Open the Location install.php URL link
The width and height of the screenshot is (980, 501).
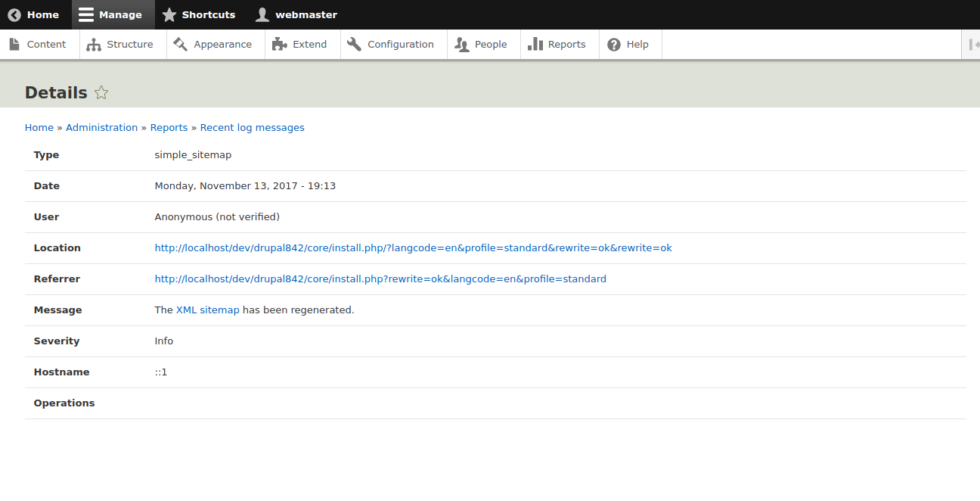click(413, 248)
